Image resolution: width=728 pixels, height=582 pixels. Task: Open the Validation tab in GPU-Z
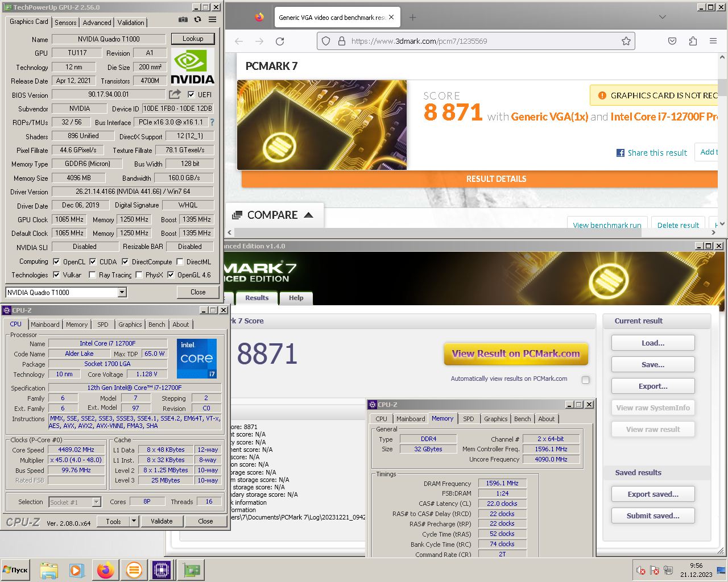click(131, 23)
